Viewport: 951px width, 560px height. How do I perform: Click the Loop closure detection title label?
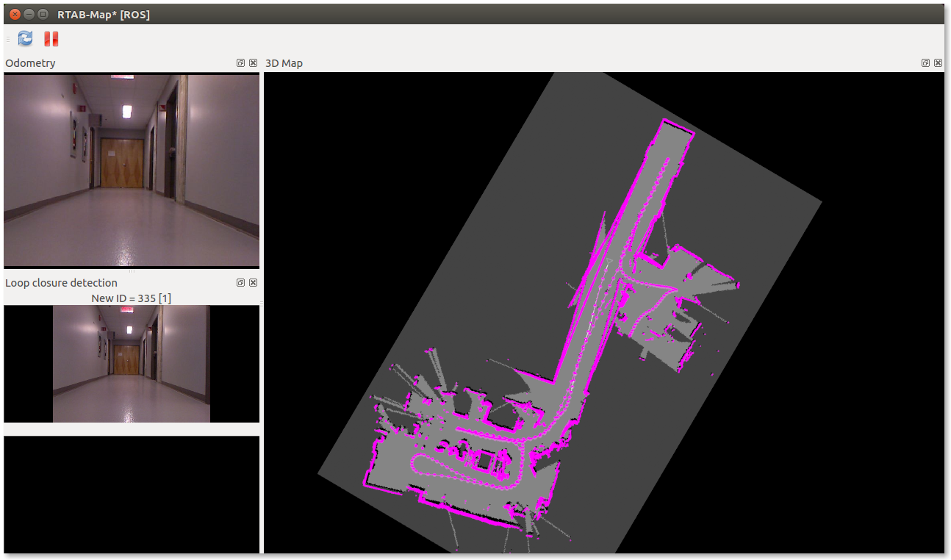coord(61,283)
